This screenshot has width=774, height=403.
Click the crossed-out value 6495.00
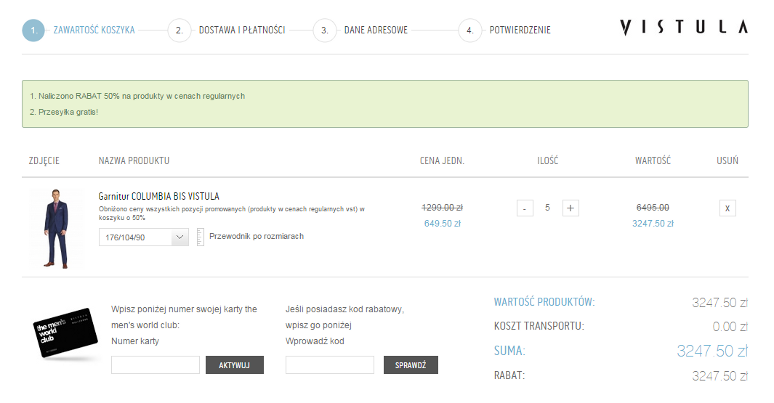pos(653,208)
